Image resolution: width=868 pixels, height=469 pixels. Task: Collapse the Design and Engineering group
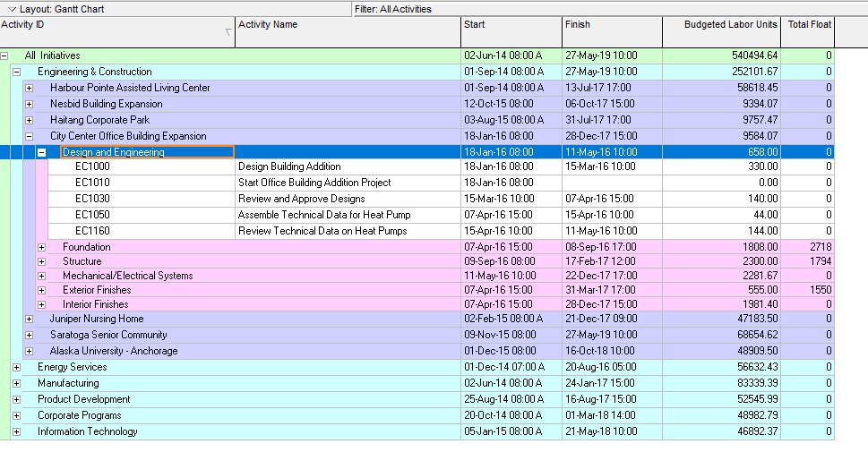[41, 152]
